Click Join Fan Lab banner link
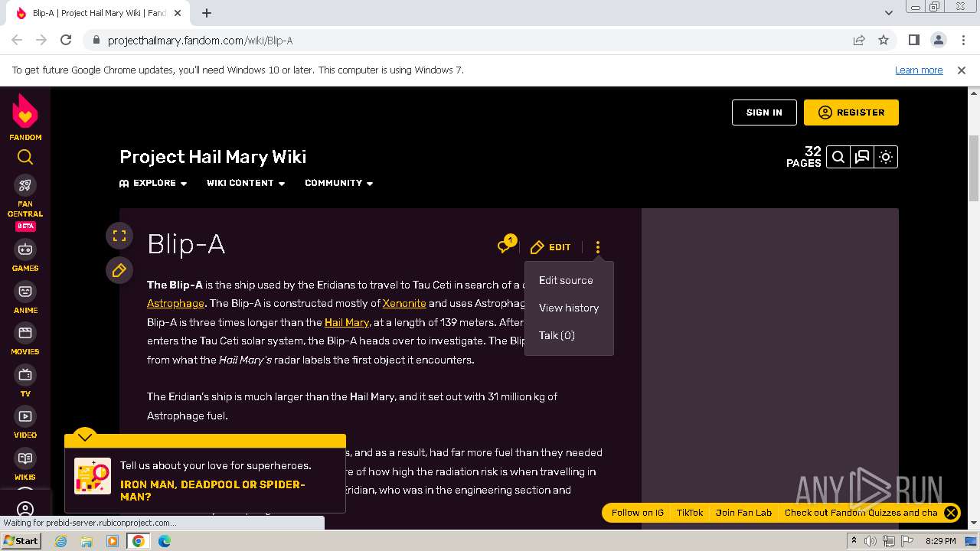Image resolution: width=980 pixels, height=551 pixels. pyautogui.click(x=743, y=513)
